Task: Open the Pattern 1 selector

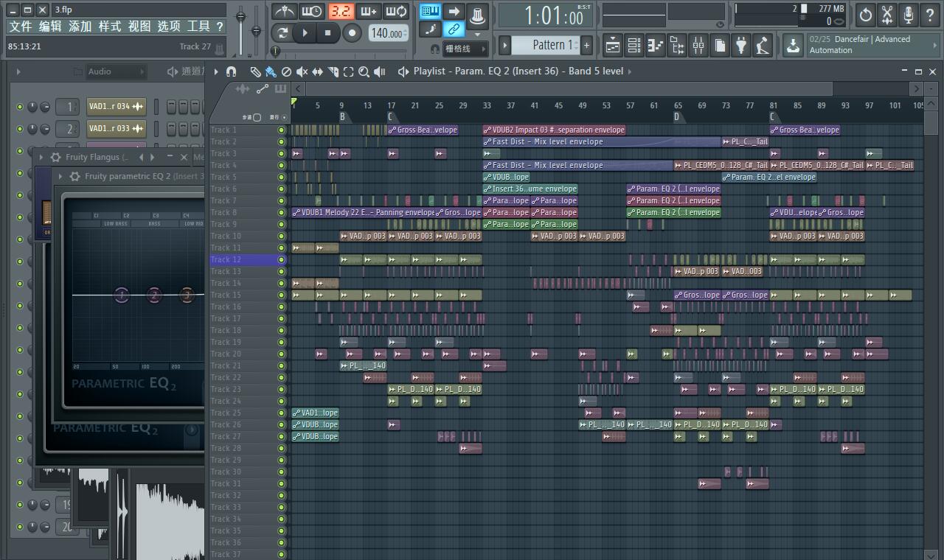Action: tap(547, 45)
